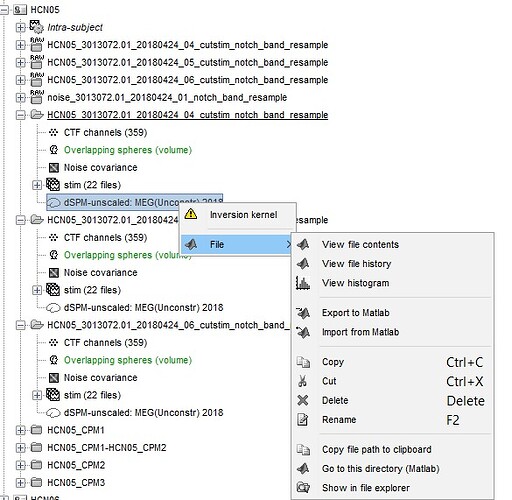
Task: Expand the raw _05_cutstim_notch_band_resample entry
Action: click(x=20, y=62)
